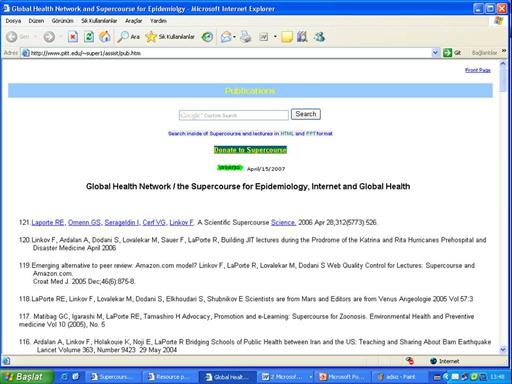Click the Başlat start button
Image resolution: width=512 pixels, height=384 pixels.
click(26, 377)
